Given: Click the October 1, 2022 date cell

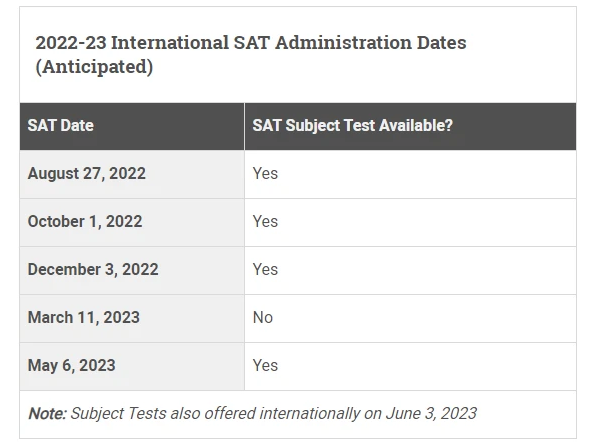Looking at the screenshot, I should 85,221.
